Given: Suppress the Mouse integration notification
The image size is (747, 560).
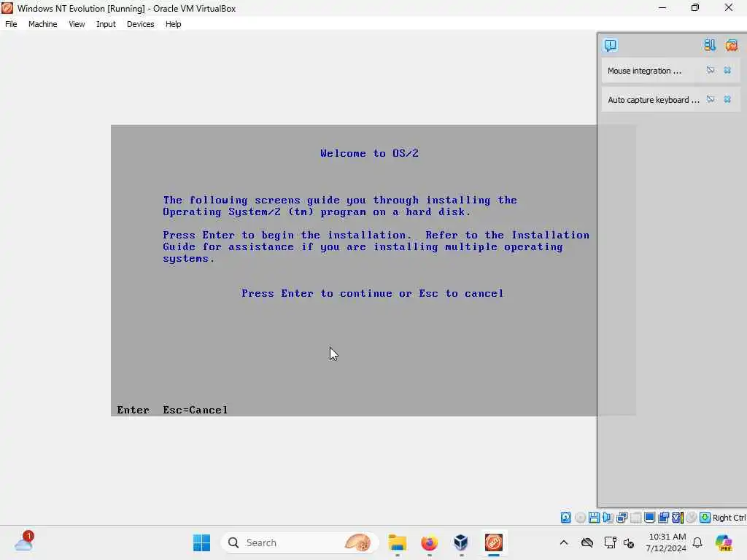Looking at the screenshot, I should [711, 70].
